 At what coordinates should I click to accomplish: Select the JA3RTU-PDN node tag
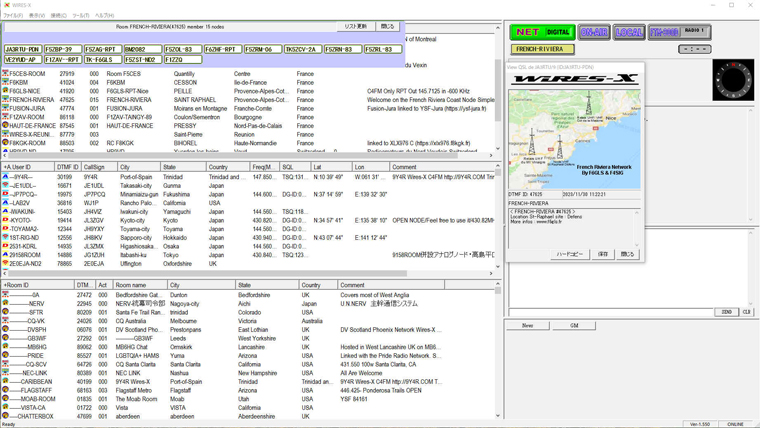pyautogui.click(x=23, y=49)
